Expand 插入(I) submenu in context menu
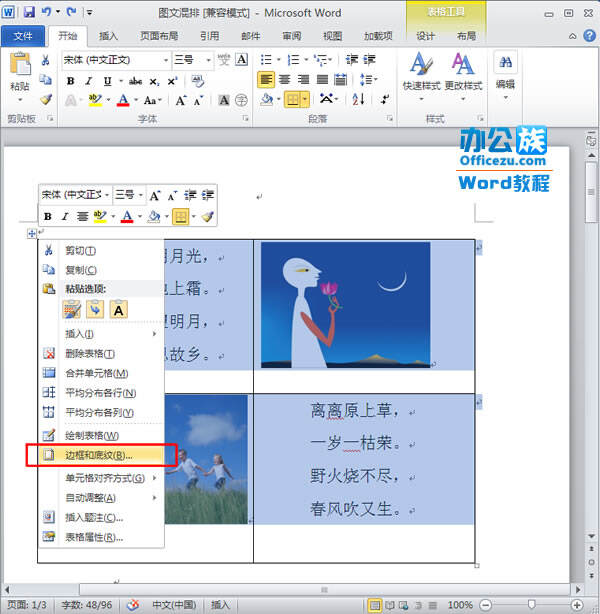This screenshot has height=614, width=600. [101, 334]
